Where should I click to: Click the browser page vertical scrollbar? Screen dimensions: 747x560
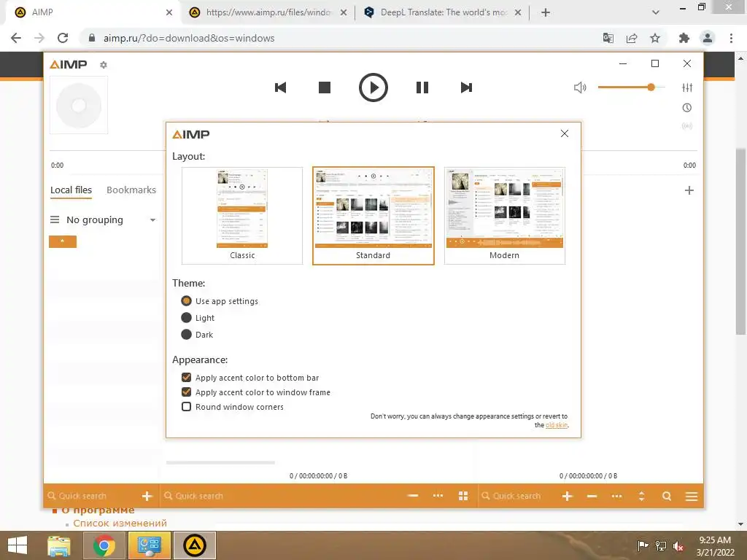point(740,242)
